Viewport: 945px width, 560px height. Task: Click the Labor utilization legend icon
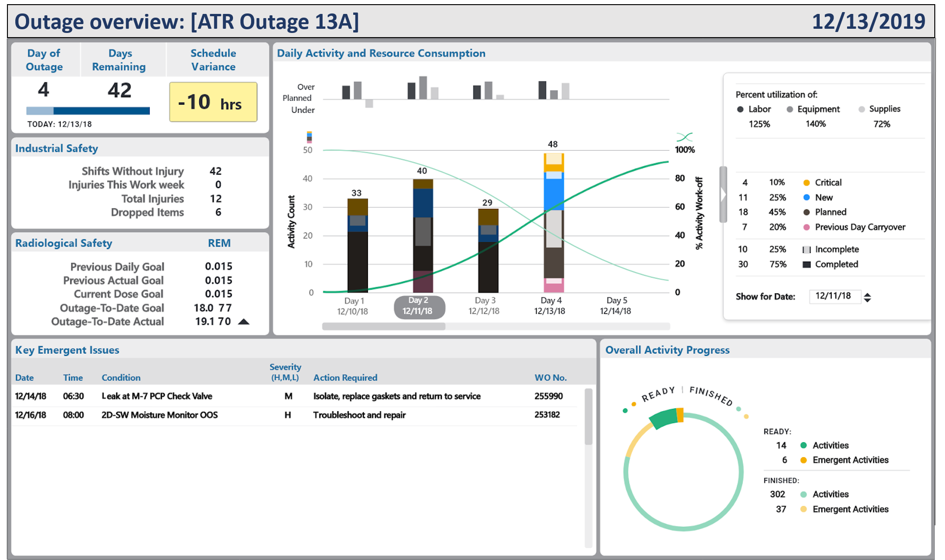741,109
